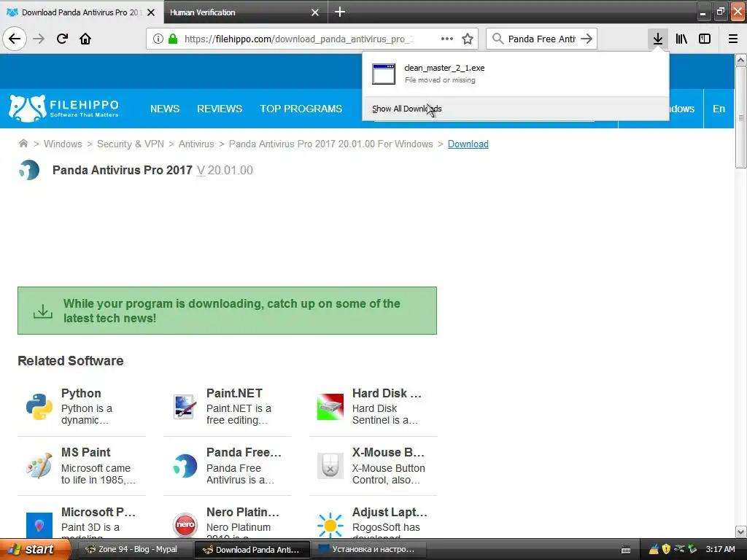Open the Library bookshelf icon
The width and height of the screenshot is (747, 560).
(681, 39)
